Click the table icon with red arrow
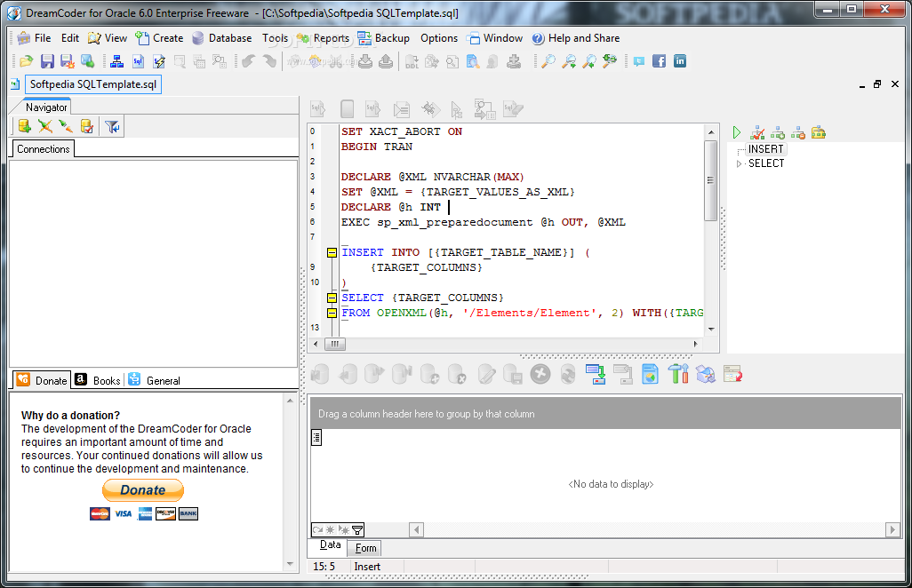 732,374
